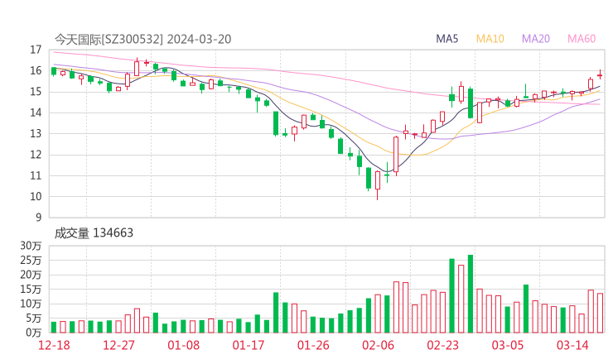Click the 01-17 date axis label
The height and width of the screenshot is (364, 613).
(249, 345)
